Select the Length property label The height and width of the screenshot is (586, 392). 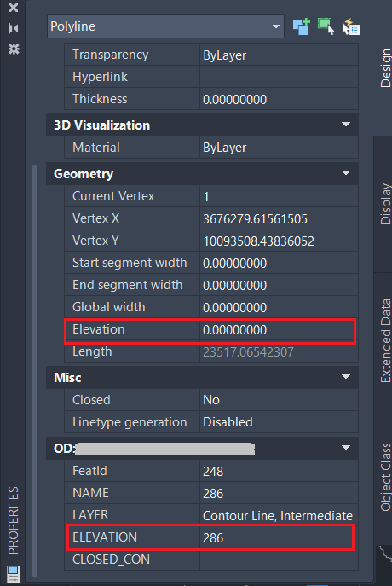coord(92,351)
